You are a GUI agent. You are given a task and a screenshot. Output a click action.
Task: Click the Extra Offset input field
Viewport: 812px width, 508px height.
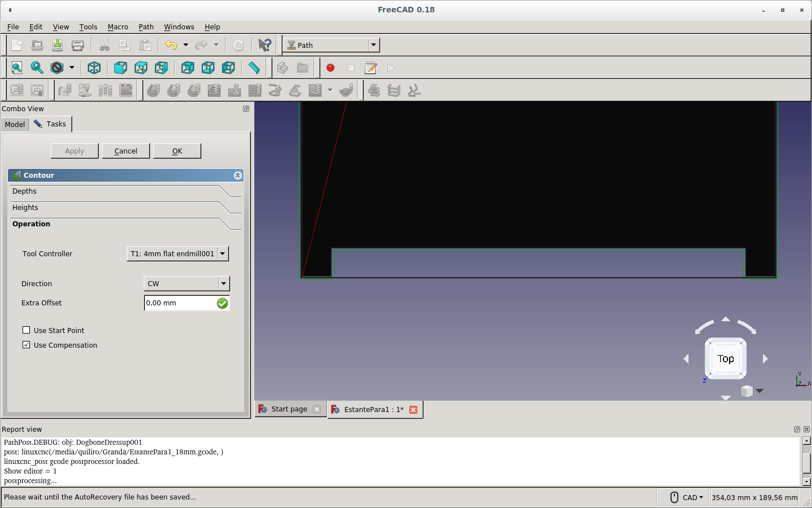pos(180,303)
